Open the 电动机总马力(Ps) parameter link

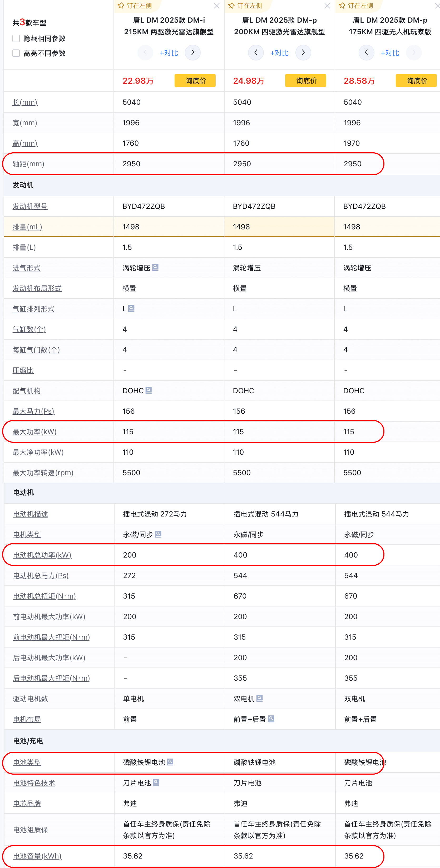[41, 575]
